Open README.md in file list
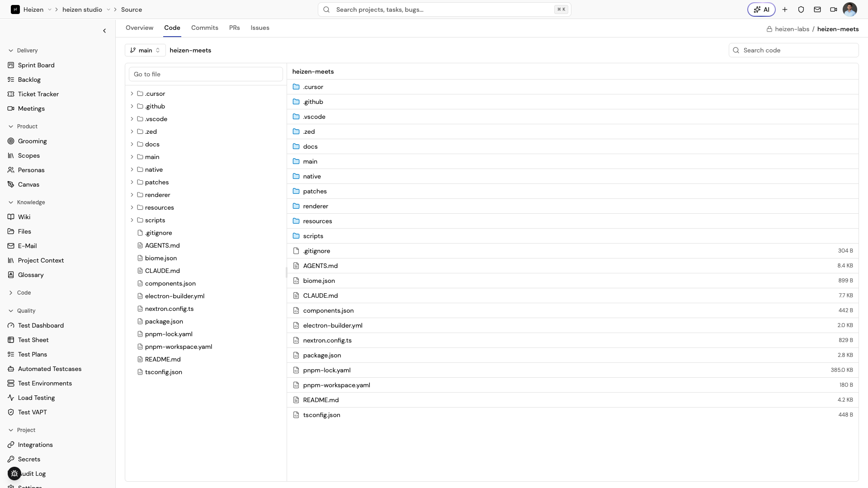Screen dimensions: 868x488 click(x=572, y=400)
